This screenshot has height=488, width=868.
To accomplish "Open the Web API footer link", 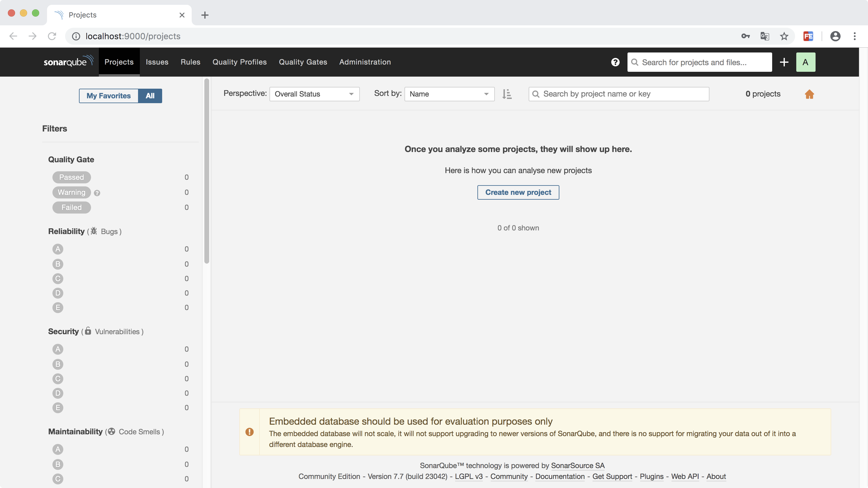I will 685,476.
